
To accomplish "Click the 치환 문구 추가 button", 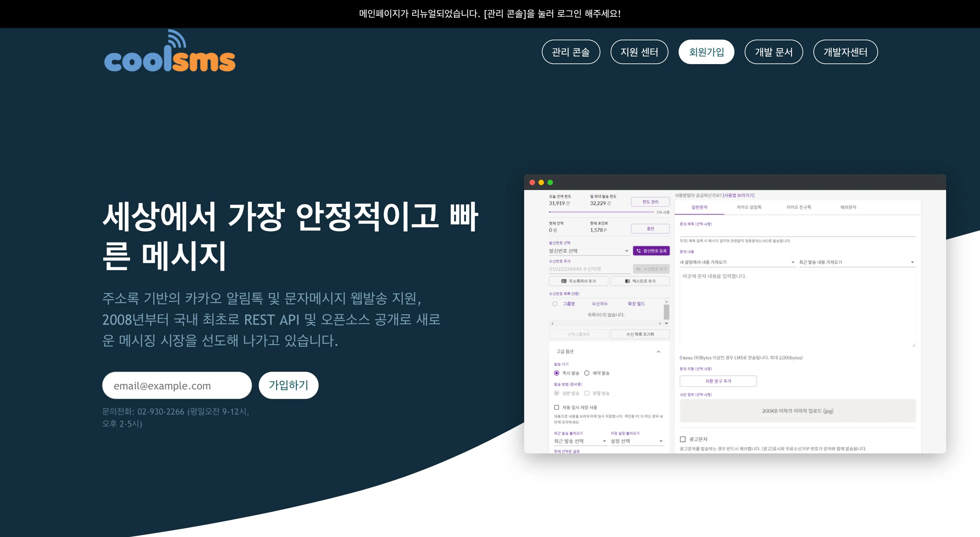I will click(x=718, y=381).
